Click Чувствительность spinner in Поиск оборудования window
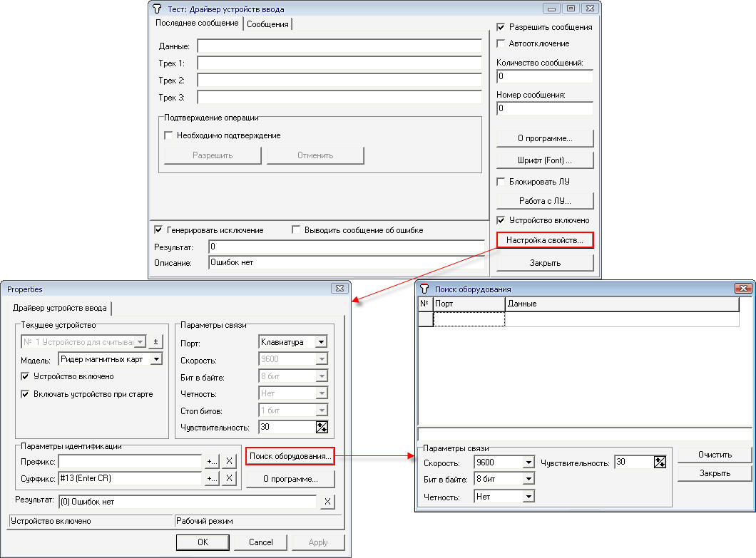Image resolution: width=756 pixels, height=558 pixels. 660,462
